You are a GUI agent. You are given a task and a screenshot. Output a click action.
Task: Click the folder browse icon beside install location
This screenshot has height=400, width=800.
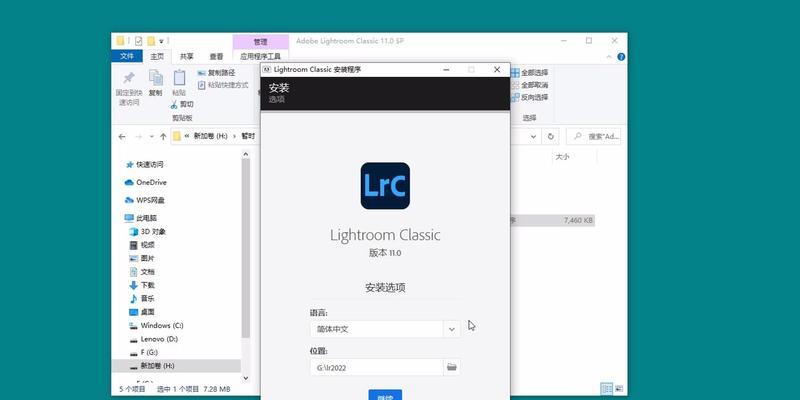(x=452, y=367)
